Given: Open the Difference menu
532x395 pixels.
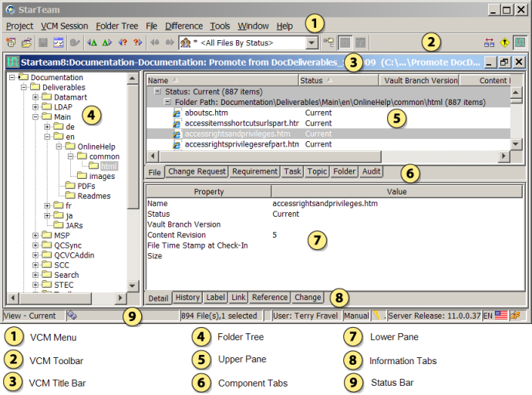Looking at the screenshot, I should [184, 25].
